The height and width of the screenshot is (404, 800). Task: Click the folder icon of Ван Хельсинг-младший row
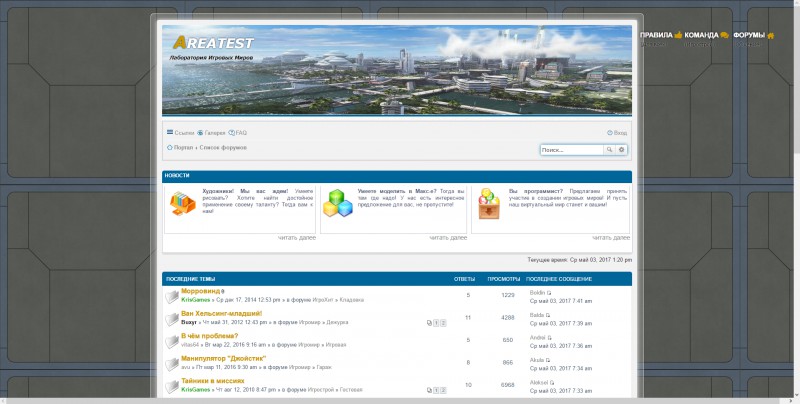click(x=172, y=319)
